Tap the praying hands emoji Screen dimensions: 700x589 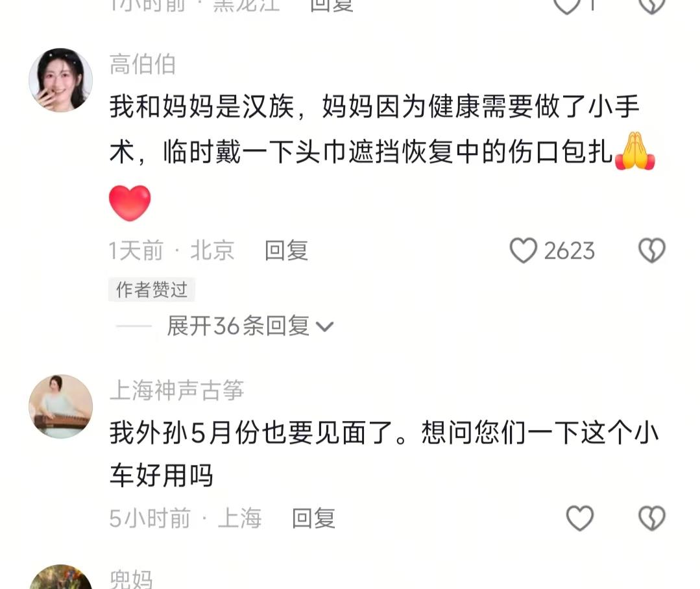click(635, 151)
